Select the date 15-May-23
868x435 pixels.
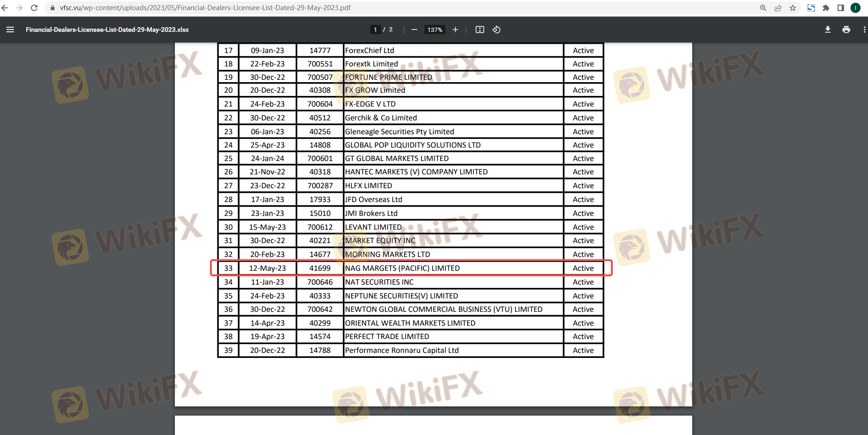coord(268,227)
